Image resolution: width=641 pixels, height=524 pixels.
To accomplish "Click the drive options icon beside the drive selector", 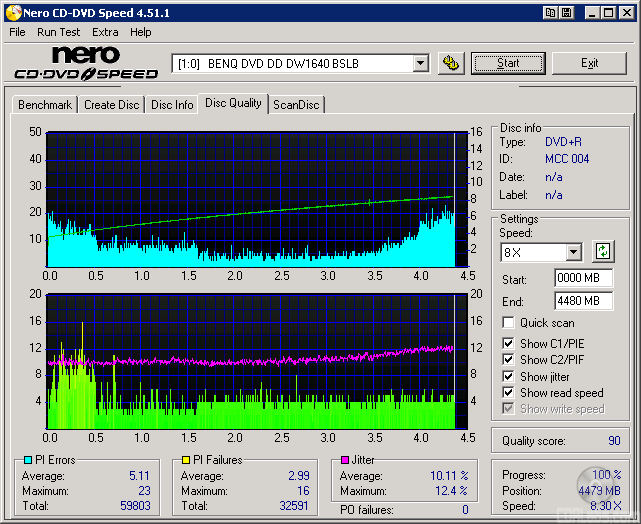I will pyautogui.click(x=450, y=63).
